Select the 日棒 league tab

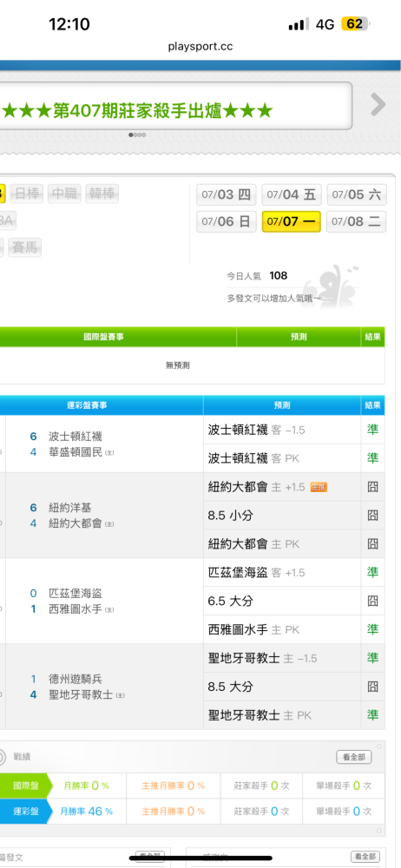click(27, 194)
